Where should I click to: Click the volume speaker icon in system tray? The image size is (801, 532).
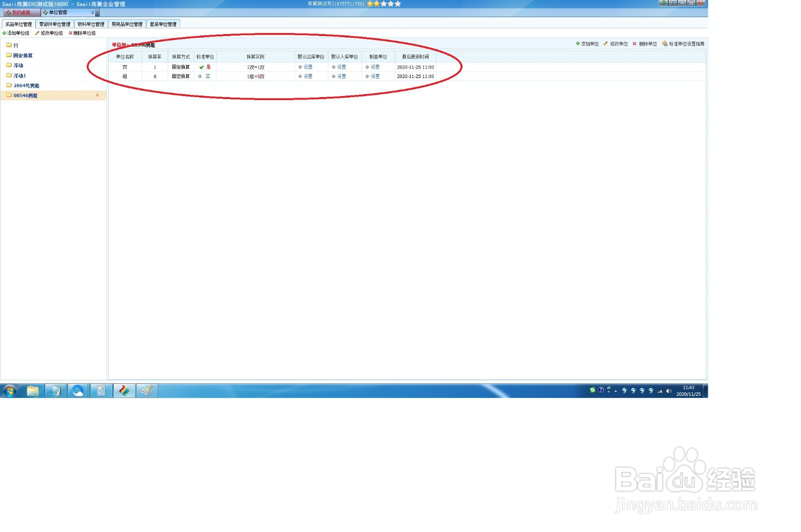pos(669,391)
